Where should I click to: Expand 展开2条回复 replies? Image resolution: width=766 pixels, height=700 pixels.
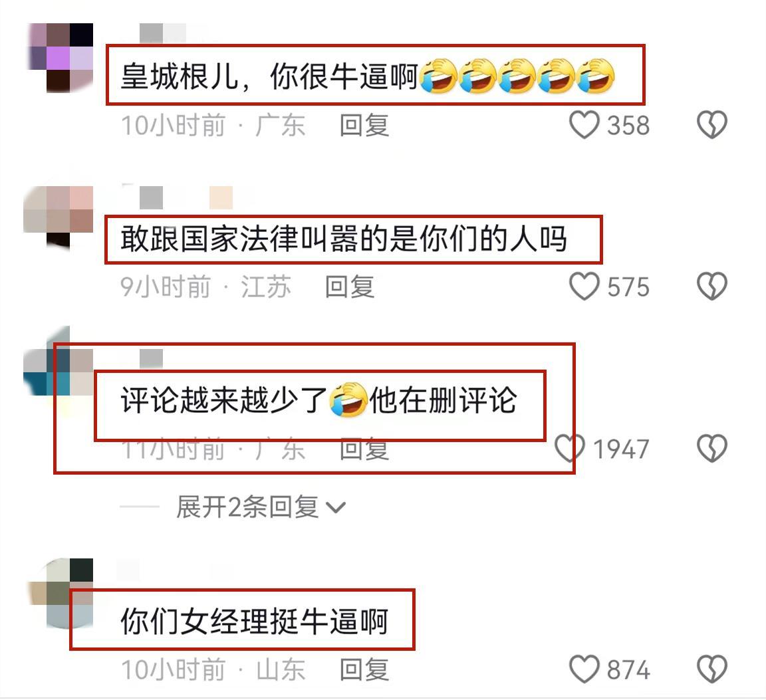tap(247, 507)
